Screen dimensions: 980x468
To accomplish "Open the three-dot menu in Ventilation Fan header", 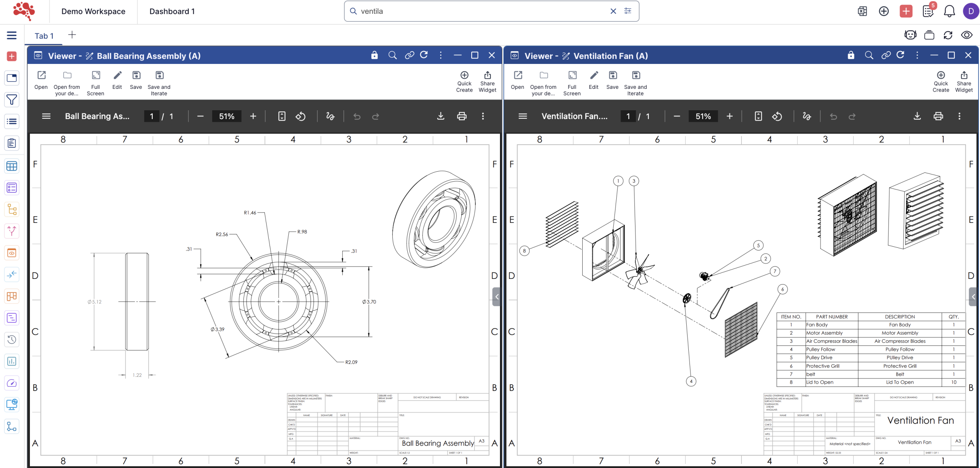I will [917, 55].
